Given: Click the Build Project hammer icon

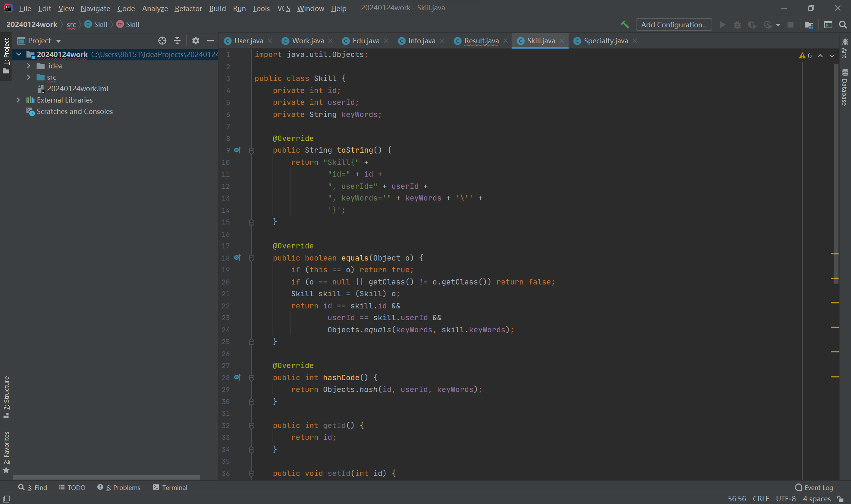Looking at the screenshot, I should (x=624, y=25).
